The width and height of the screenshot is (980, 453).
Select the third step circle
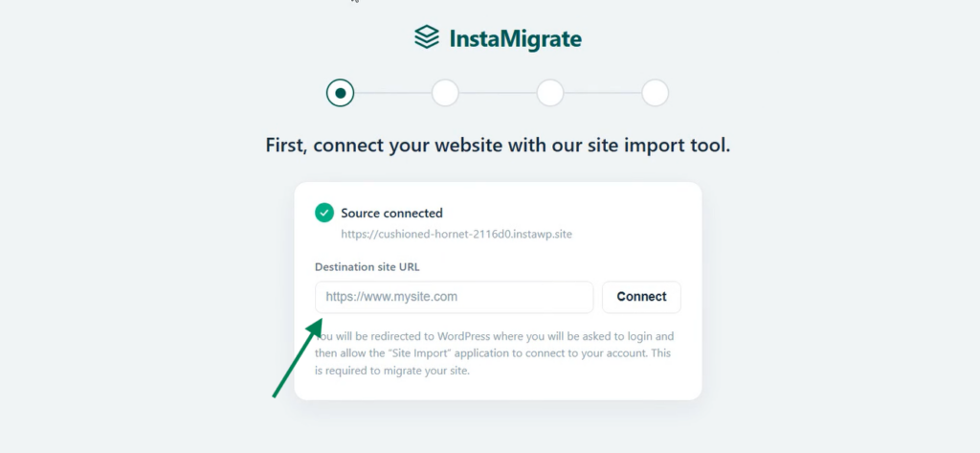tap(550, 93)
